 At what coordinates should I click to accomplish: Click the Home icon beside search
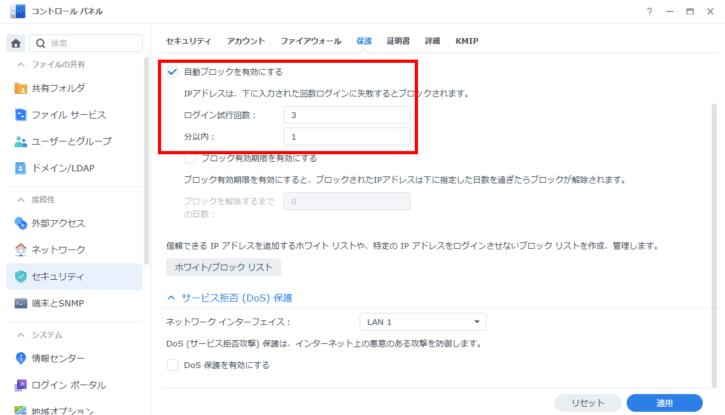pos(15,43)
